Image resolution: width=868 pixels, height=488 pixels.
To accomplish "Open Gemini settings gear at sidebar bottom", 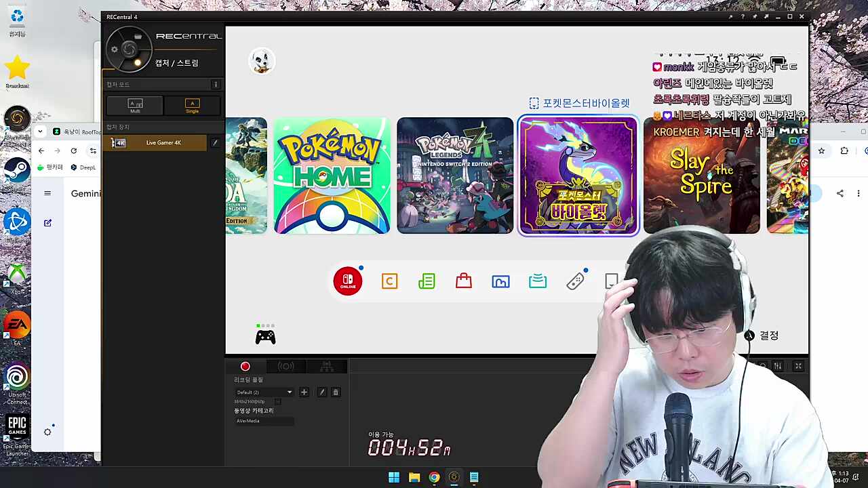I will 47,432.
